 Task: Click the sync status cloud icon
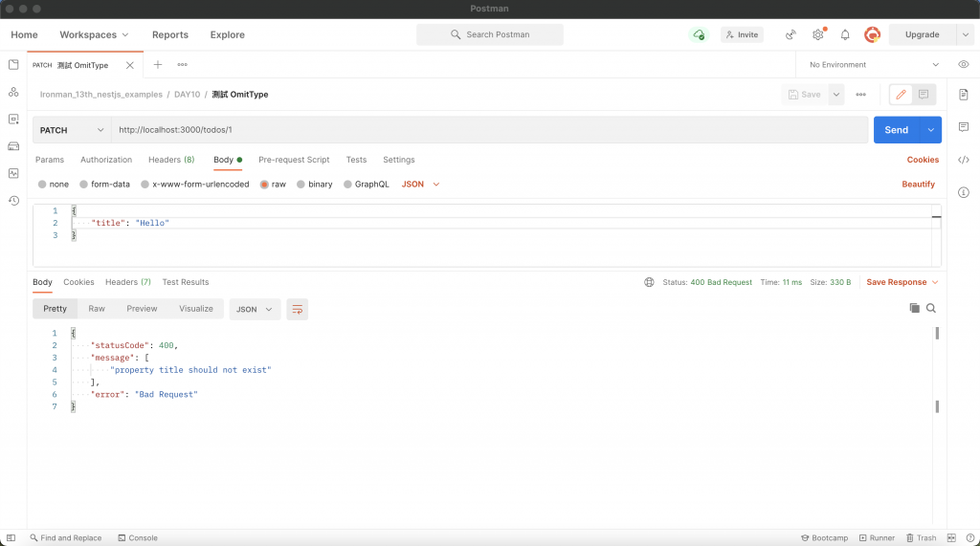pos(698,34)
